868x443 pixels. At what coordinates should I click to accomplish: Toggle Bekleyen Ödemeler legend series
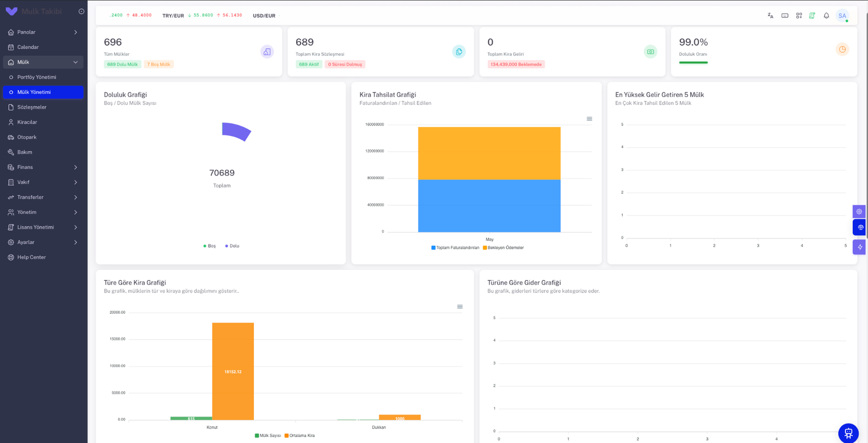[x=503, y=248]
